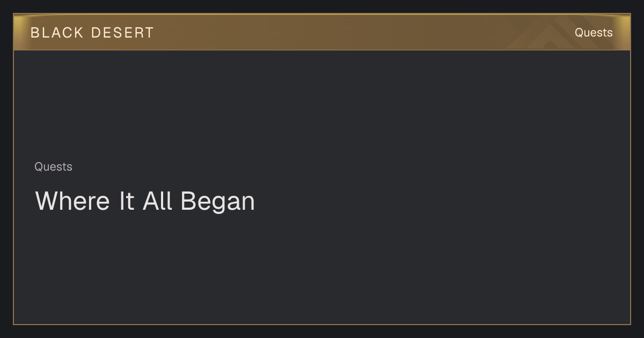Click the Where It All Began title
Image resolution: width=644 pixels, height=338 pixels.
click(145, 201)
